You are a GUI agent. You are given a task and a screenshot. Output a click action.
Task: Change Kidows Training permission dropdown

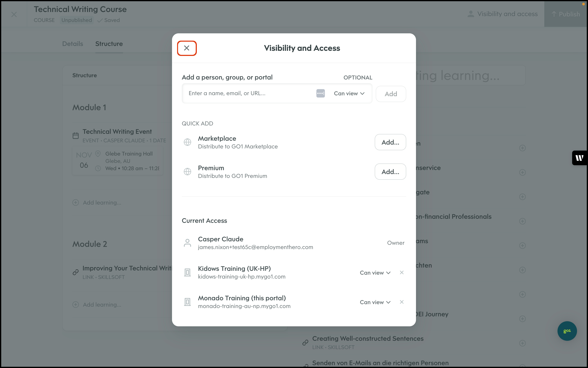375,273
